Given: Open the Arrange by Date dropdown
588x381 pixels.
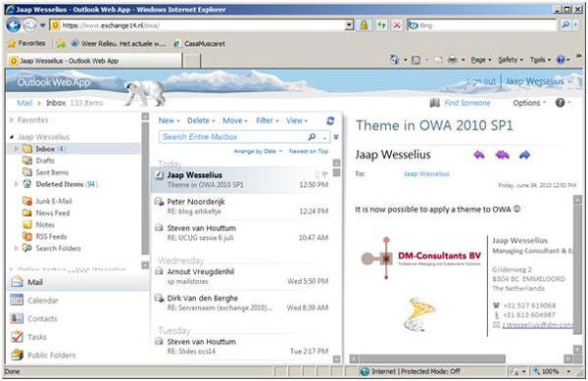Looking at the screenshot, I should [x=258, y=152].
